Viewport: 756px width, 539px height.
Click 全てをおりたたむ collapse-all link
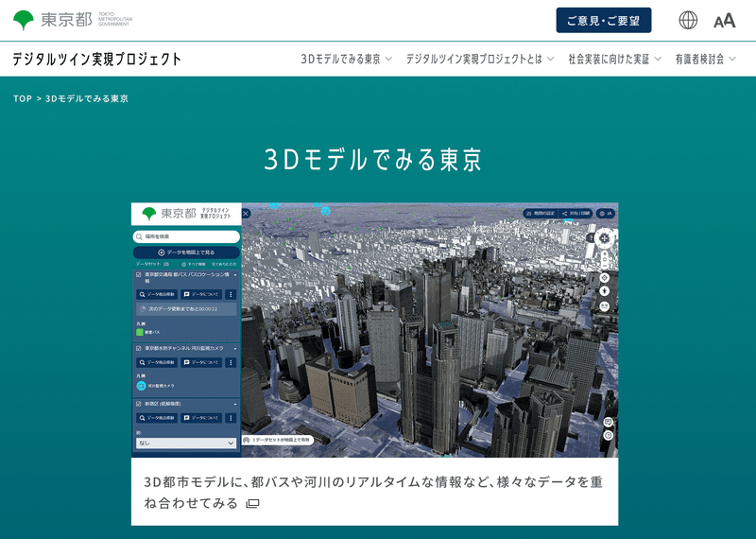tap(224, 265)
